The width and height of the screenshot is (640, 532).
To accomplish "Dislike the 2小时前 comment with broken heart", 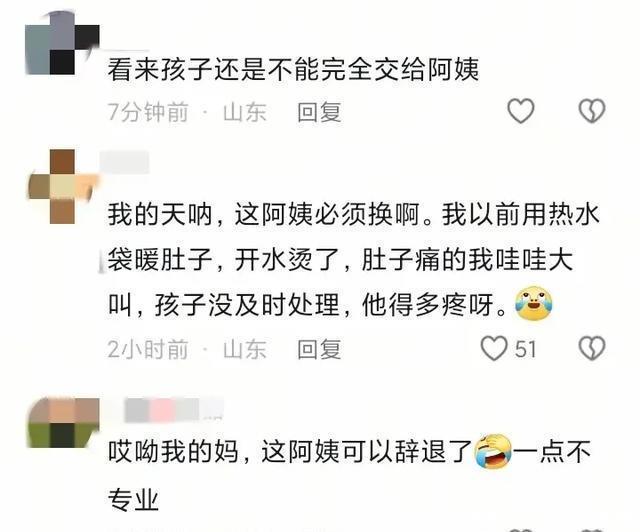I will tap(592, 348).
